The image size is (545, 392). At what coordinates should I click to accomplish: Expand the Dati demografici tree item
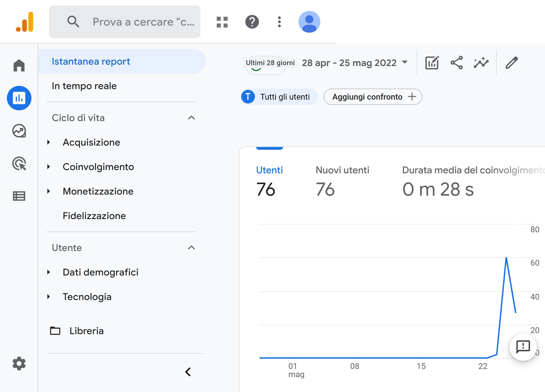click(x=49, y=272)
